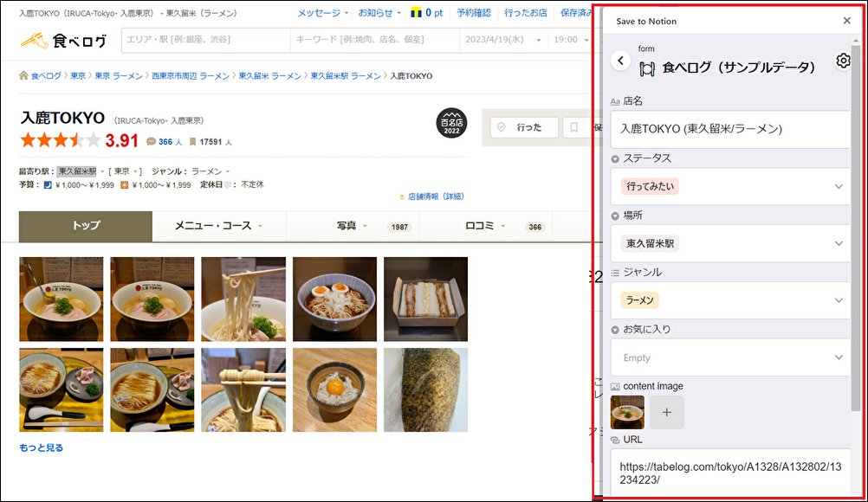Open the time selector 19:00
This screenshot has width=868, height=502.
[571, 40]
